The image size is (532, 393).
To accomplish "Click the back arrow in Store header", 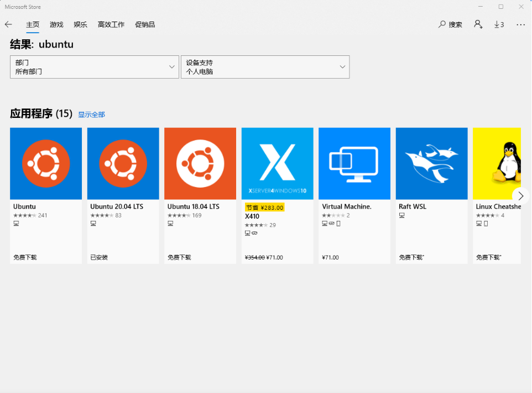I will click(x=8, y=24).
